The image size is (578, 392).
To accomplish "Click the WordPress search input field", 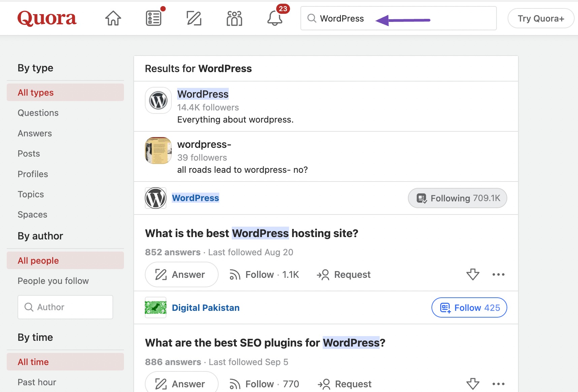I will pos(398,18).
